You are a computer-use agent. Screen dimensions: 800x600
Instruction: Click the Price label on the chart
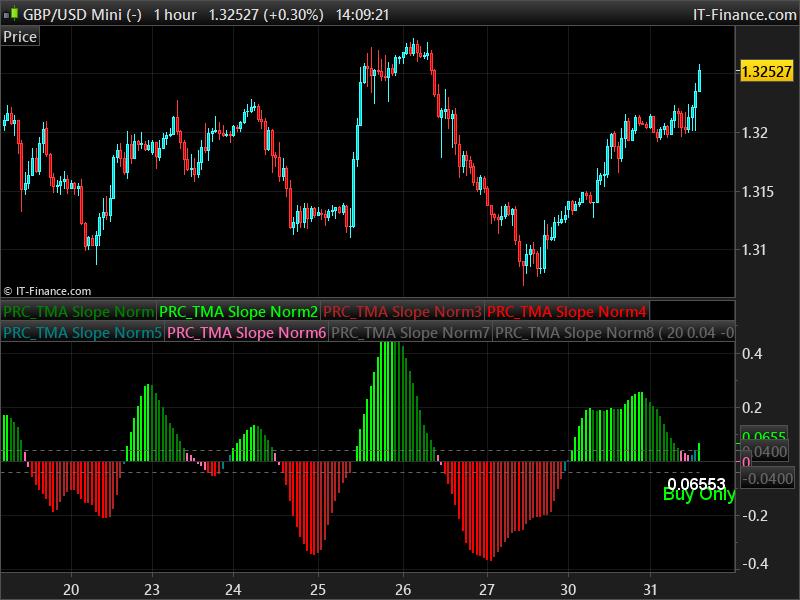[x=20, y=37]
